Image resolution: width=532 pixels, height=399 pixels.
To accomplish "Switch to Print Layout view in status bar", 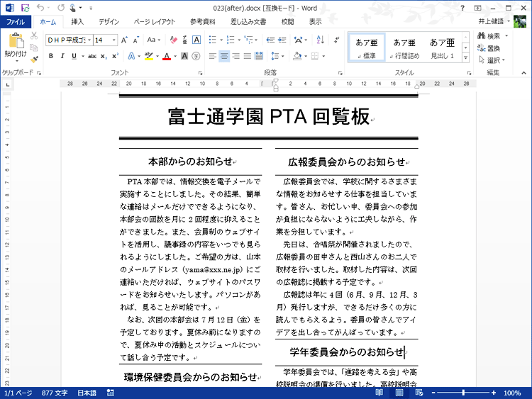I will (399, 393).
